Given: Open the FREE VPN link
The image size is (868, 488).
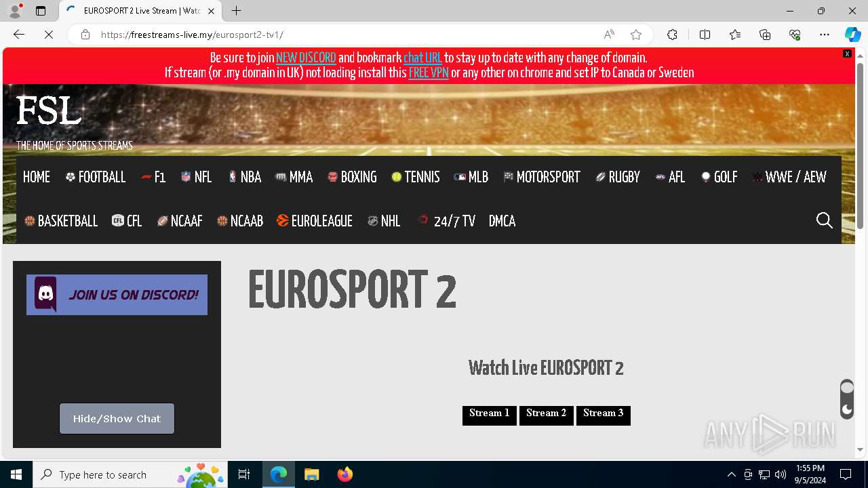Looking at the screenshot, I should (x=429, y=73).
